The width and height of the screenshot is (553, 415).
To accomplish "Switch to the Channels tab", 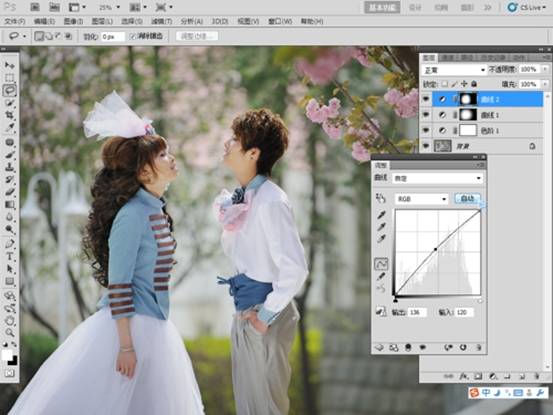I will pyautogui.click(x=448, y=57).
